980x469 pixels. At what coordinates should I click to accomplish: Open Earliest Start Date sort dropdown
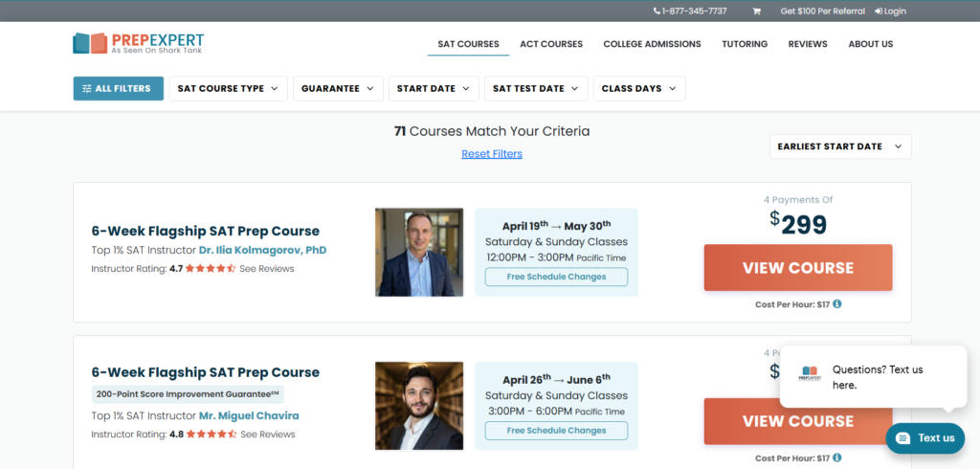pos(840,146)
